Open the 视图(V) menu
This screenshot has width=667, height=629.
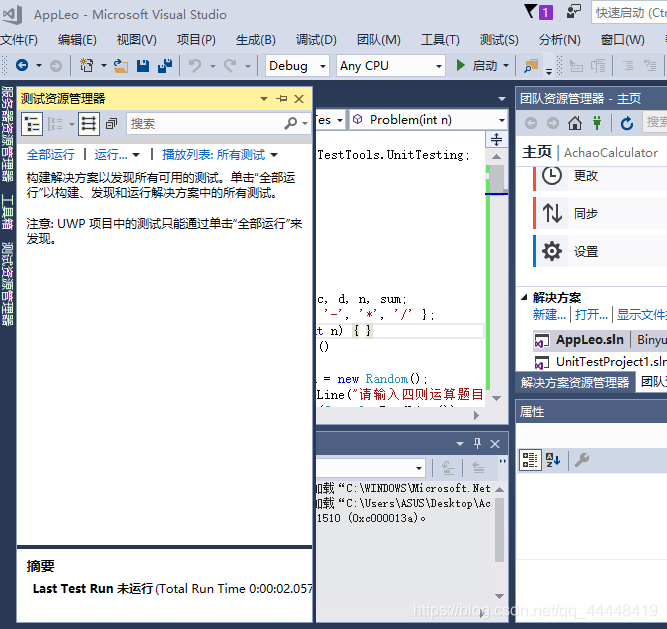137,40
